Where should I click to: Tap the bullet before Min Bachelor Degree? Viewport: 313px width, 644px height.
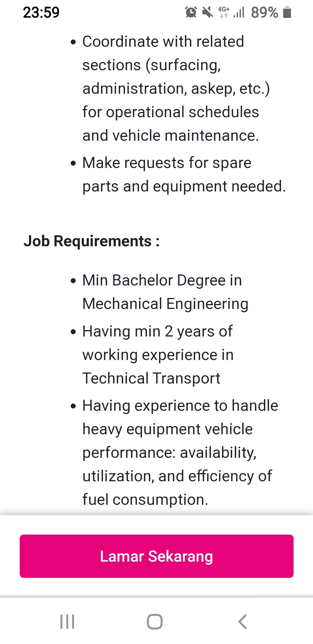point(73,281)
